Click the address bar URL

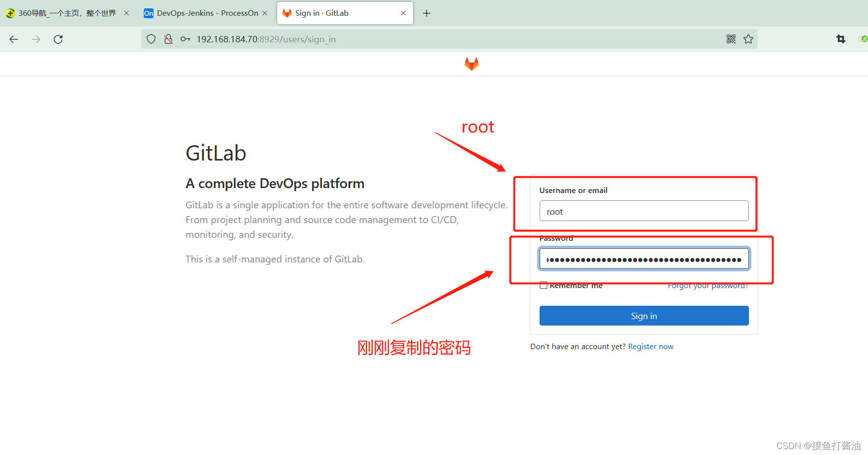[266, 39]
